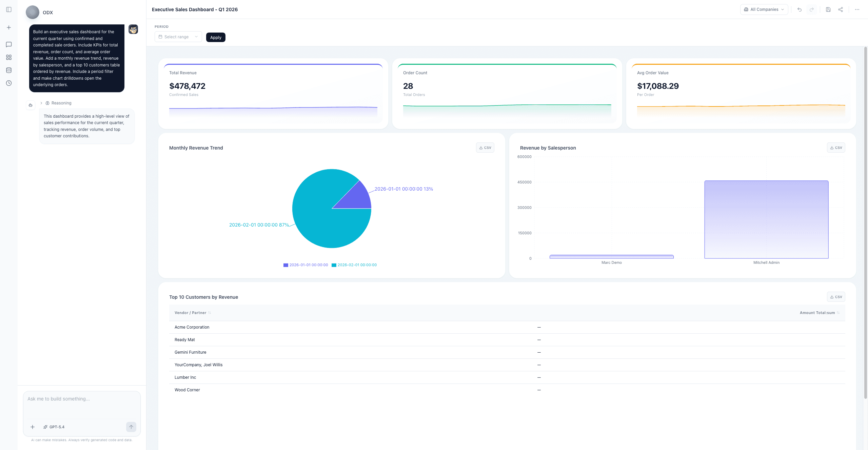Share the dashboard using the share icon

click(x=841, y=9)
